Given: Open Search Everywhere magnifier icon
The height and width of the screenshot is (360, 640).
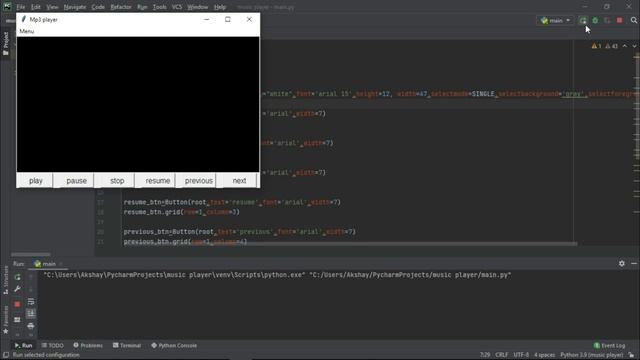Looking at the screenshot, I should (x=633, y=20).
